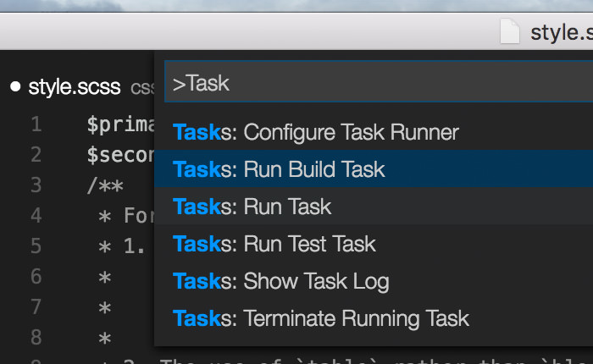Click line number 2 in gutter
This screenshot has height=364, width=593.
36,155
